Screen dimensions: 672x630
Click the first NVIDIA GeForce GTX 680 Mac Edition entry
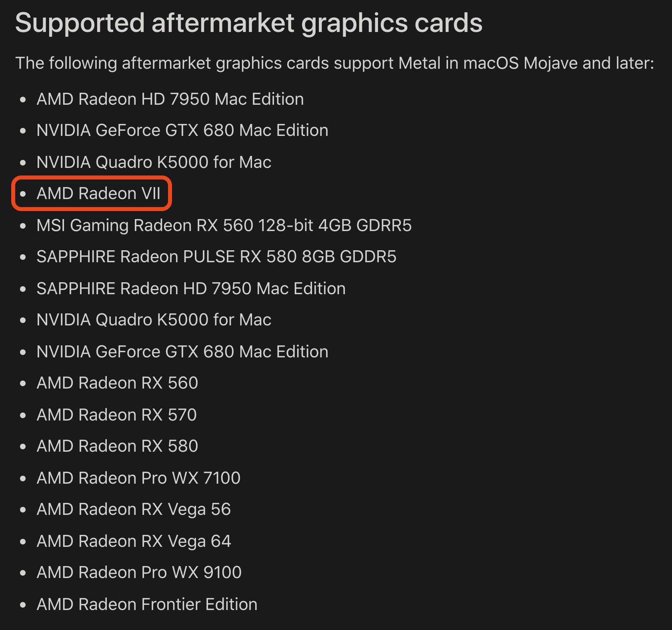(x=182, y=130)
